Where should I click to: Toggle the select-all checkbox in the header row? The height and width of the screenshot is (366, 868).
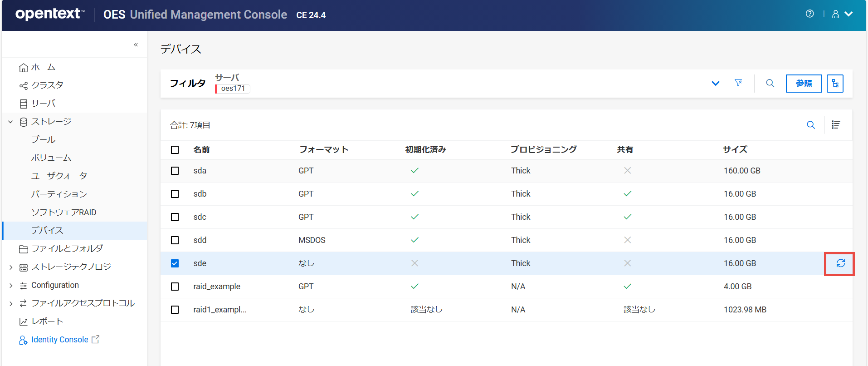point(175,150)
